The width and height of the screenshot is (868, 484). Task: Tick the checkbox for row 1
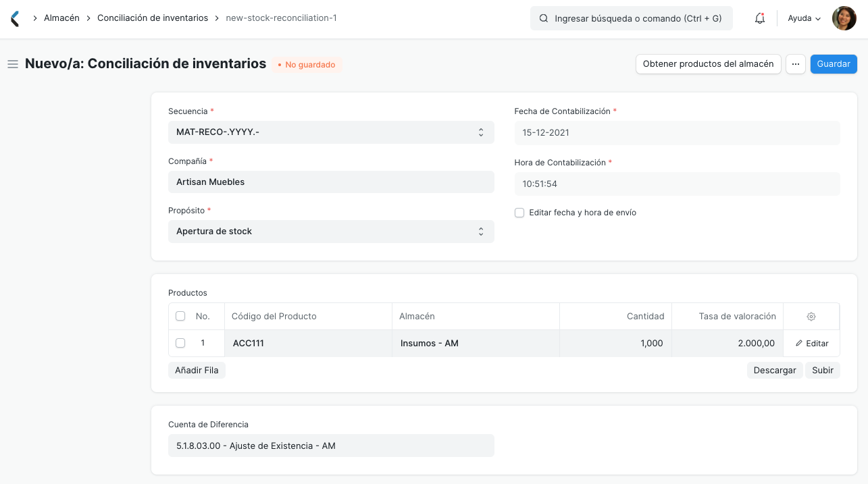(x=180, y=343)
